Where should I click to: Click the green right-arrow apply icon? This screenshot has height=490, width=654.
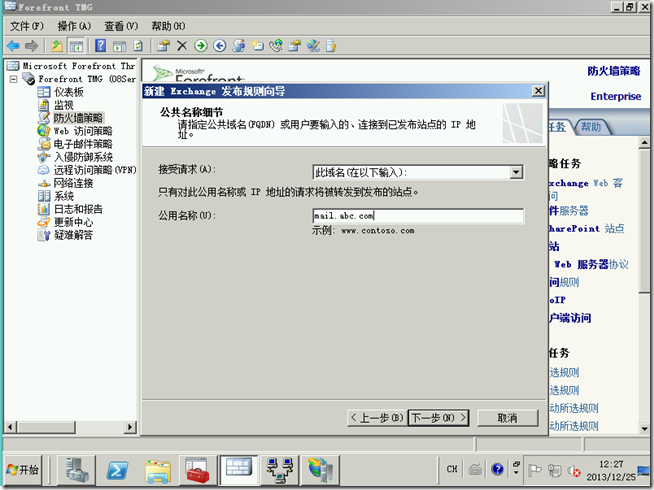coord(201,45)
